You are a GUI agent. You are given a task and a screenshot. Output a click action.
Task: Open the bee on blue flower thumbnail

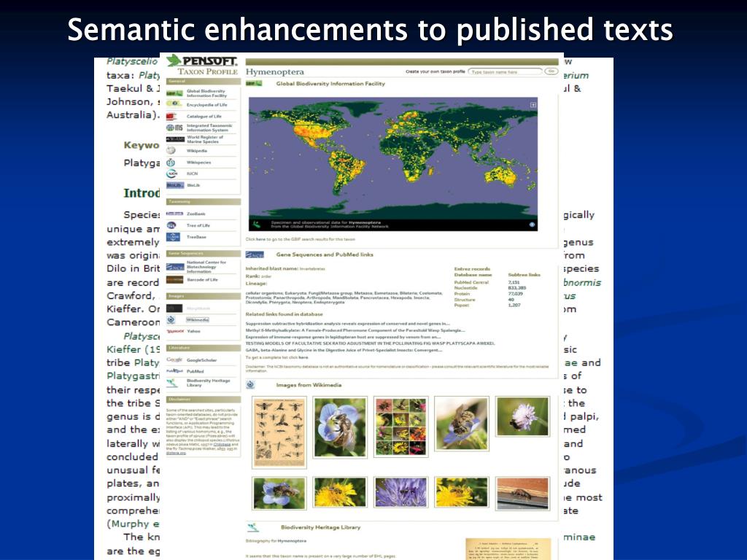(x=340, y=427)
